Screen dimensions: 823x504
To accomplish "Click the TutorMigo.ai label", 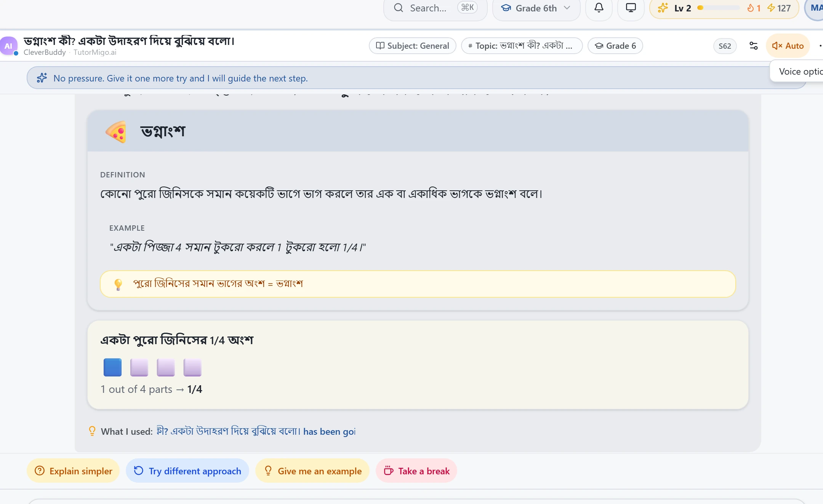I will [95, 52].
